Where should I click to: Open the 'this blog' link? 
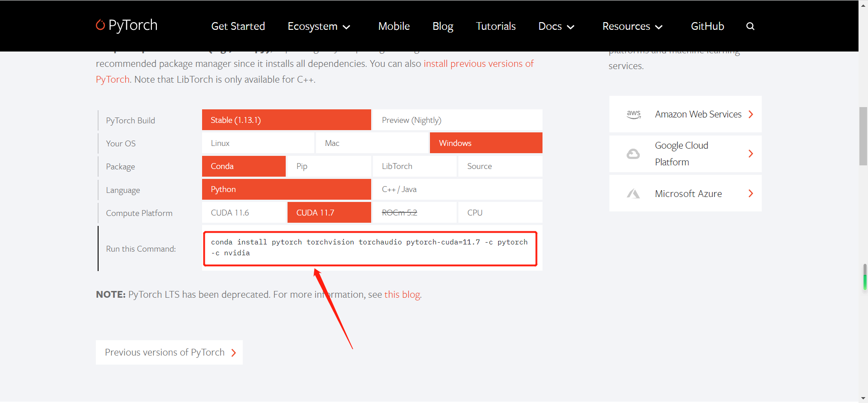tap(402, 295)
